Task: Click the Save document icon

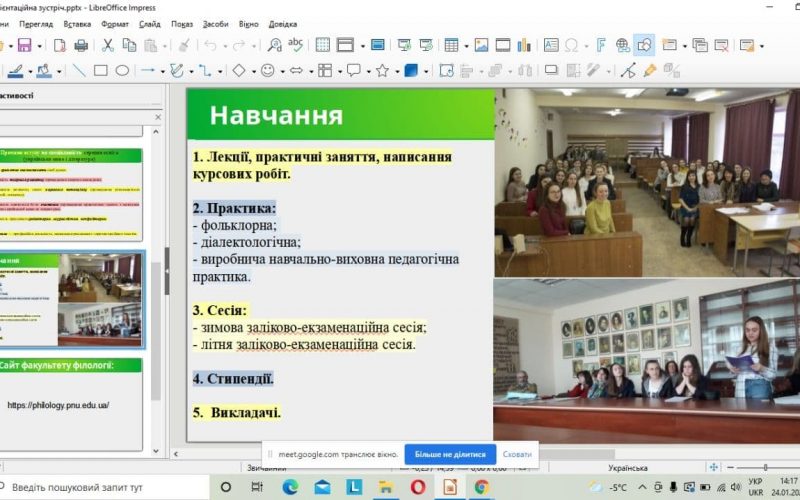Action: coord(23,45)
